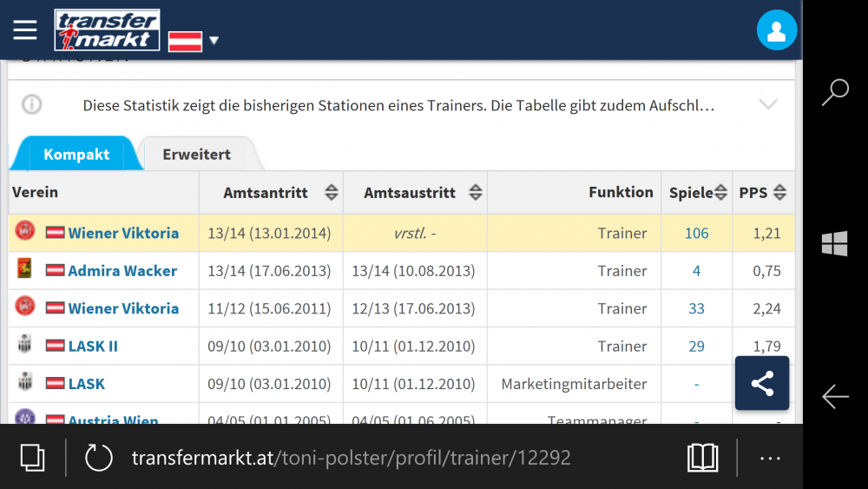Screen dimensions: 868x489
Task: Reload the page with the refresh icon
Action: pos(99,458)
